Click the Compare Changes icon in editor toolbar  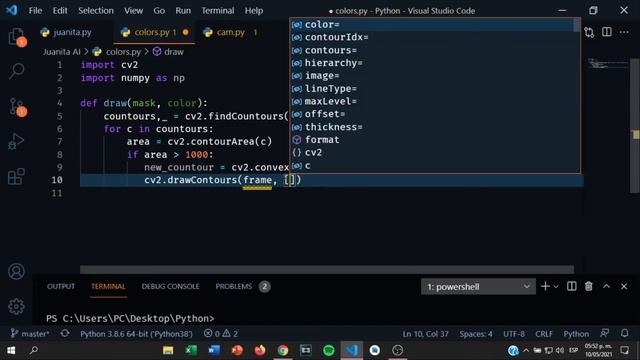[x=589, y=32]
